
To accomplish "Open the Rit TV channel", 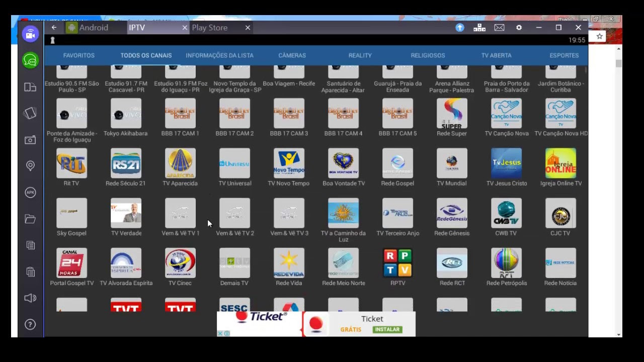I will point(71,163).
